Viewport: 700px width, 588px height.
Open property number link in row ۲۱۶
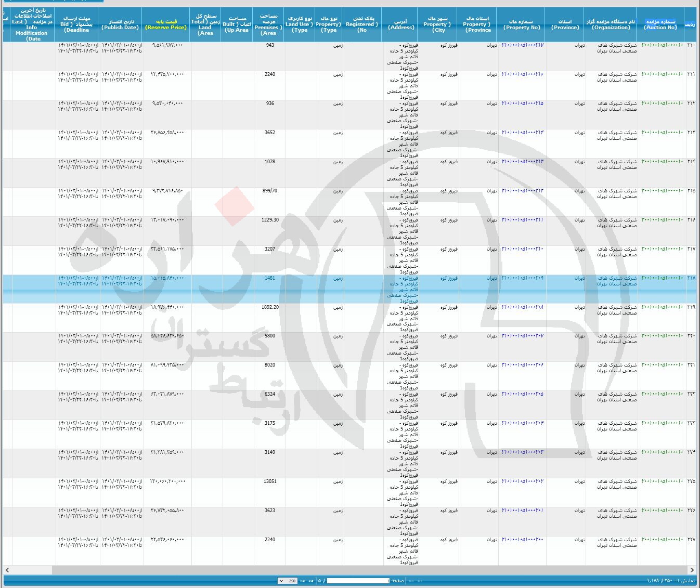tap(522, 220)
